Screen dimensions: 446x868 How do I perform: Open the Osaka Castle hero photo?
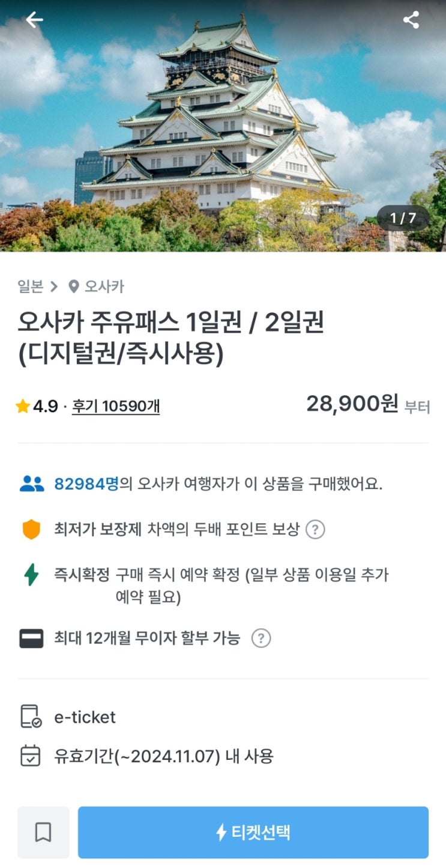point(222,120)
